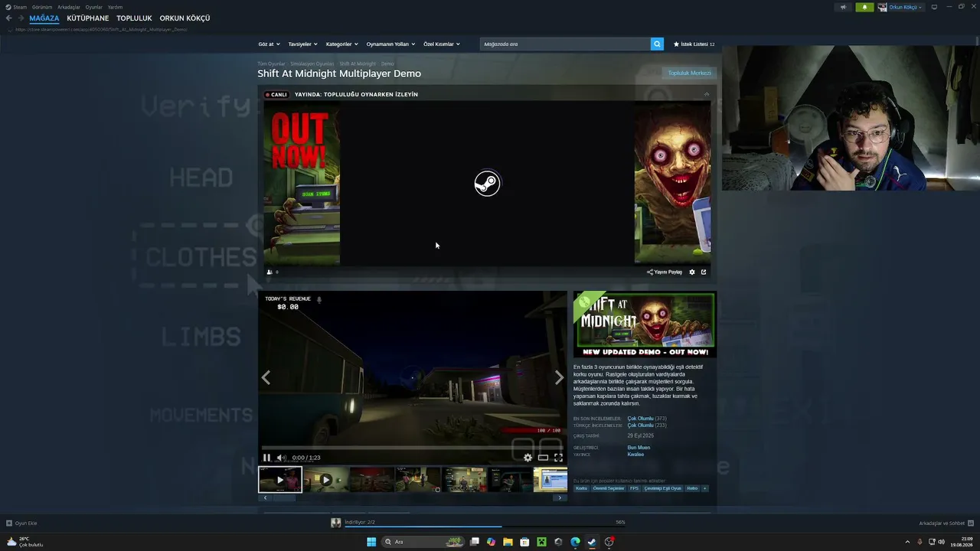Viewport: 980px width, 551px height.
Task: Add a tag with the plus button
Action: 704,488
